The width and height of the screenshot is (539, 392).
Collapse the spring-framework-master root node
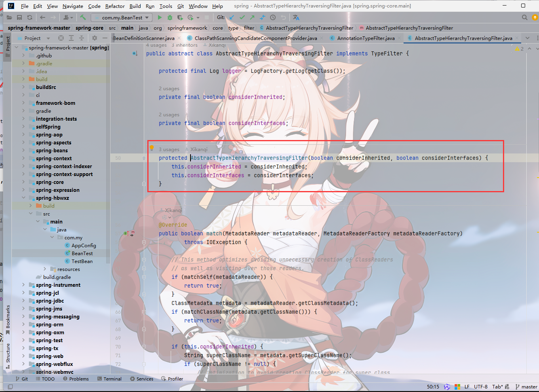(x=17, y=47)
